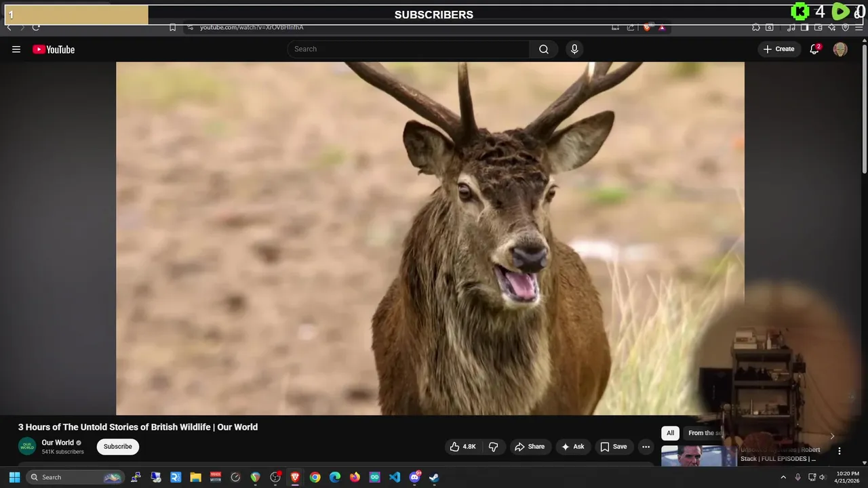The image size is (868, 488).
Task: Subscribe to the Our World channel
Action: [x=117, y=447]
